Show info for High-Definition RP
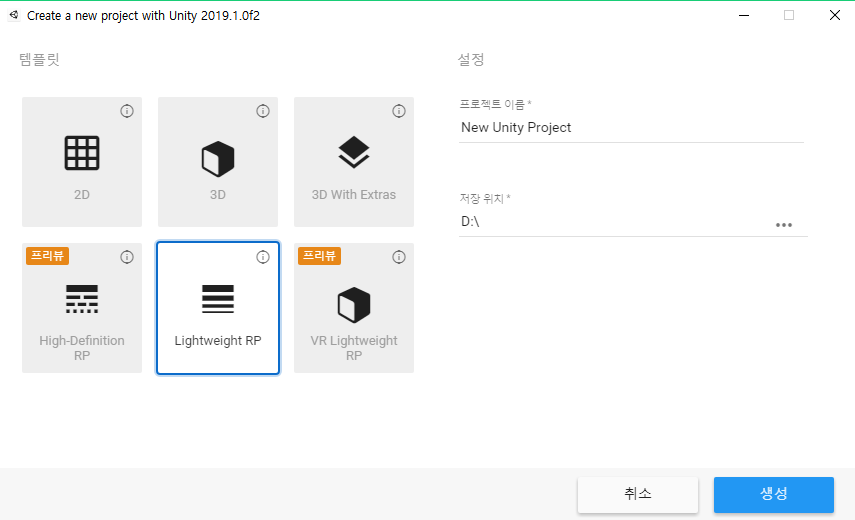Screen dimensions: 855x520 (x=127, y=257)
